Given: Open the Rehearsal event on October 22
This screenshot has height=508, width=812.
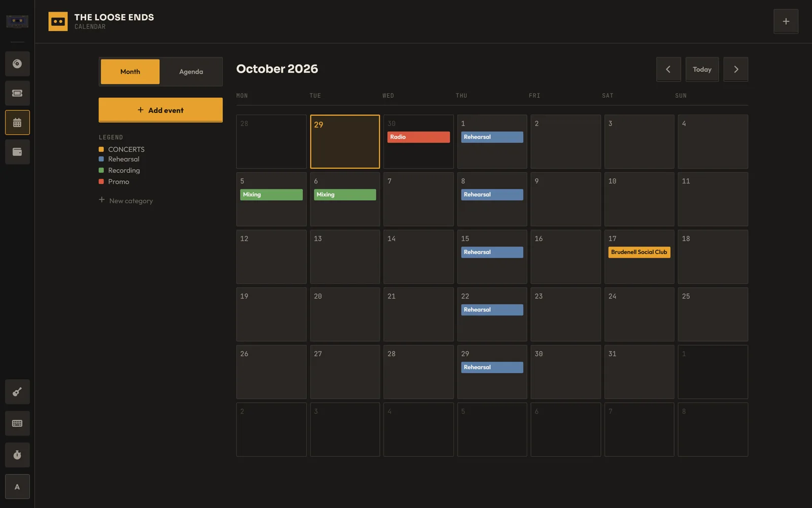Looking at the screenshot, I should [x=492, y=310].
